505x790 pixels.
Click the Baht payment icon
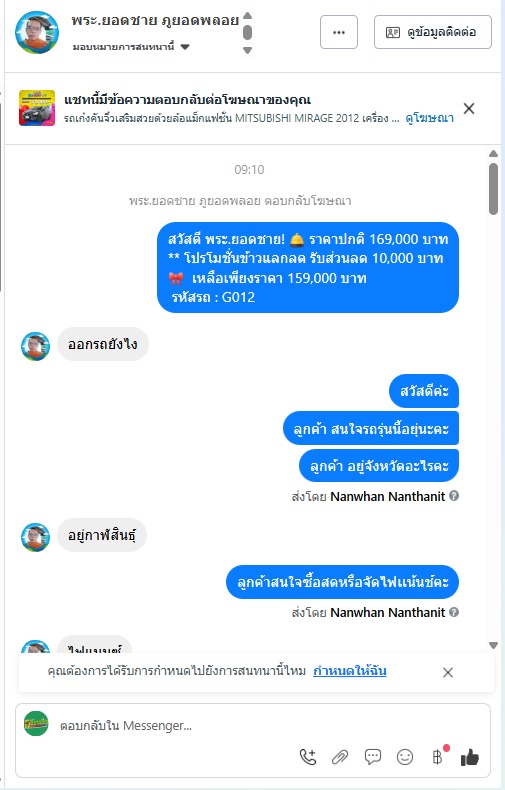point(437,757)
